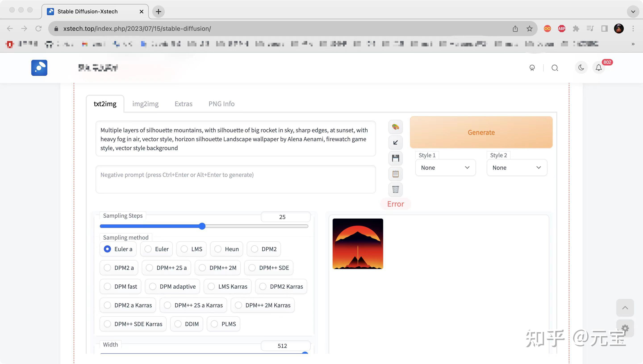
Task: Click the trash bin clear prompt icon
Action: click(x=395, y=190)
